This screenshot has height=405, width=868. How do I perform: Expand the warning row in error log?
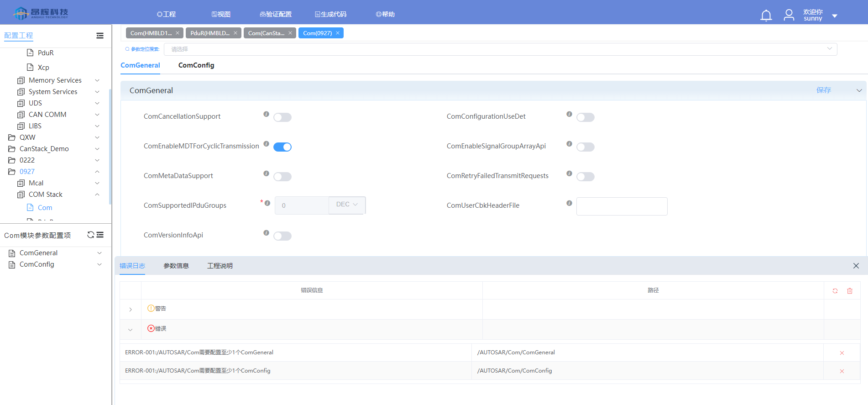click(131, 310)
